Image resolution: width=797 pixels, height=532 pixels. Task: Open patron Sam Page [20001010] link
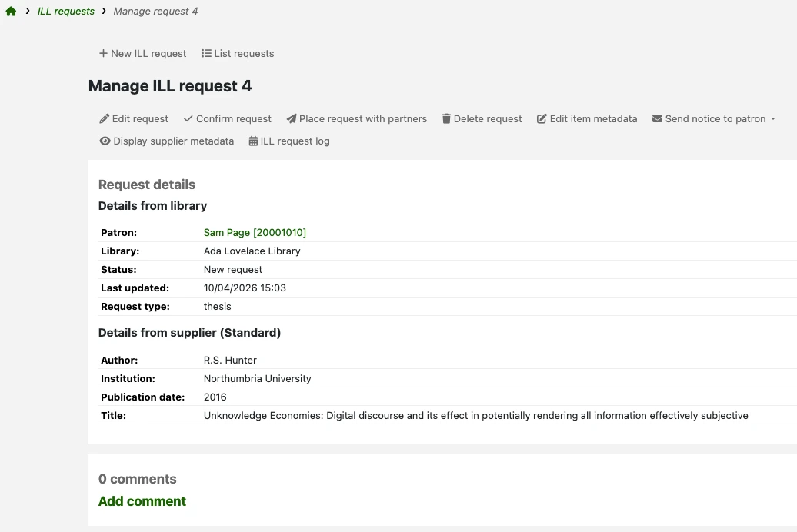point(255,233)
